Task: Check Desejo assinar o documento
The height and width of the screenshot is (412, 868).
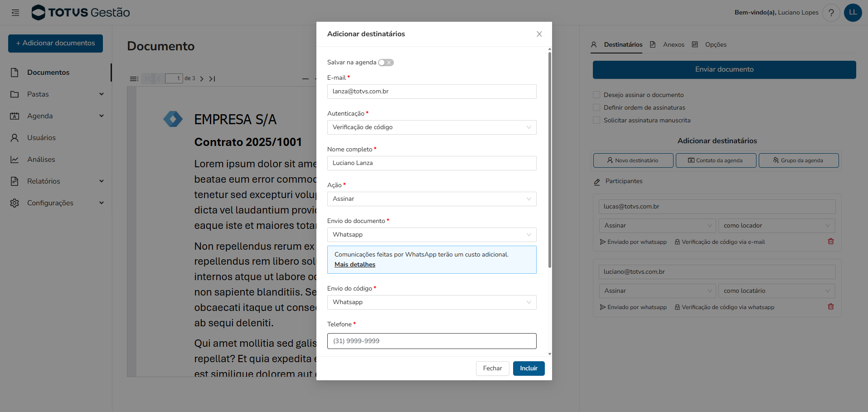Action: (x=596, y=95)
